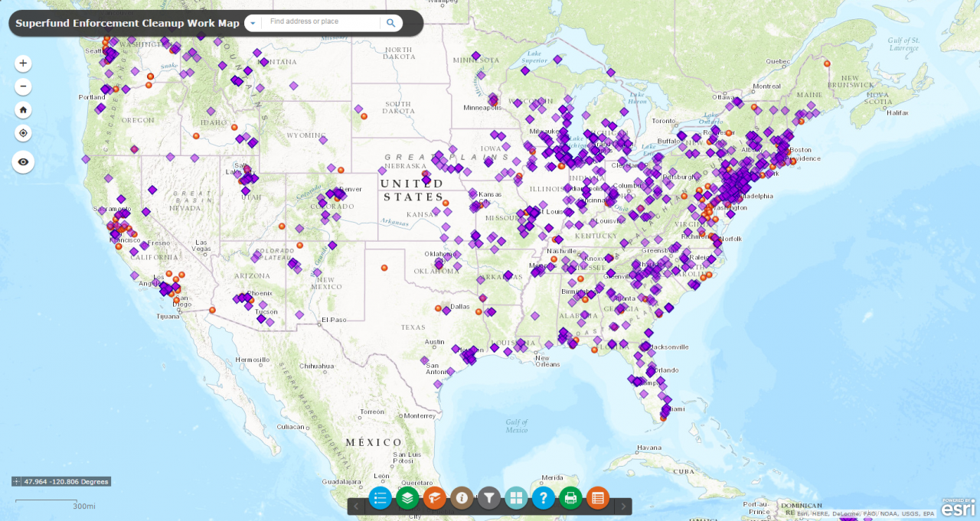Select the orange Bookmarks widget icon
The image size is (980, 521).
[x=434, y=497]
